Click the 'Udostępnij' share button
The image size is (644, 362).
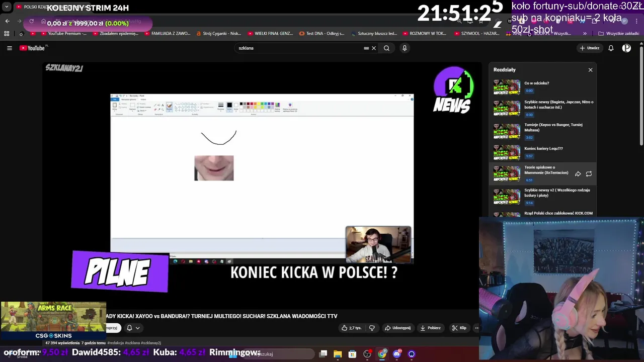(397, 328)
